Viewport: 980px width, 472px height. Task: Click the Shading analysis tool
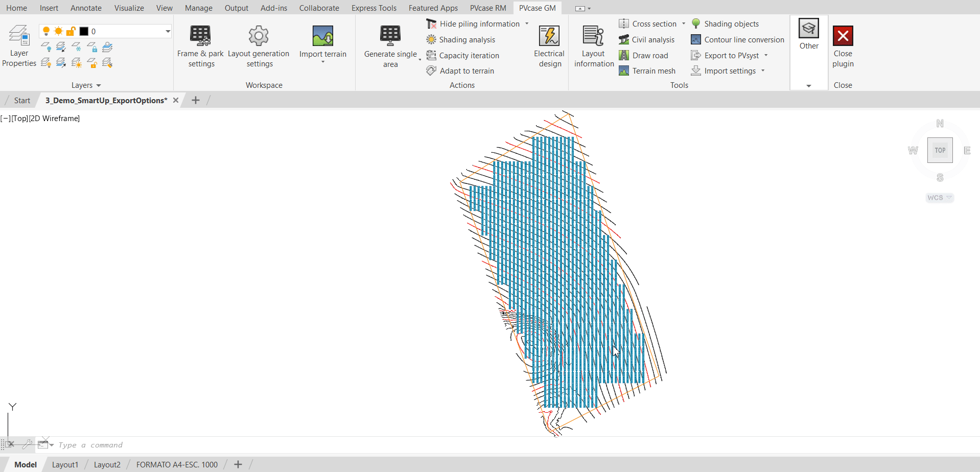(x=461, y=40)
